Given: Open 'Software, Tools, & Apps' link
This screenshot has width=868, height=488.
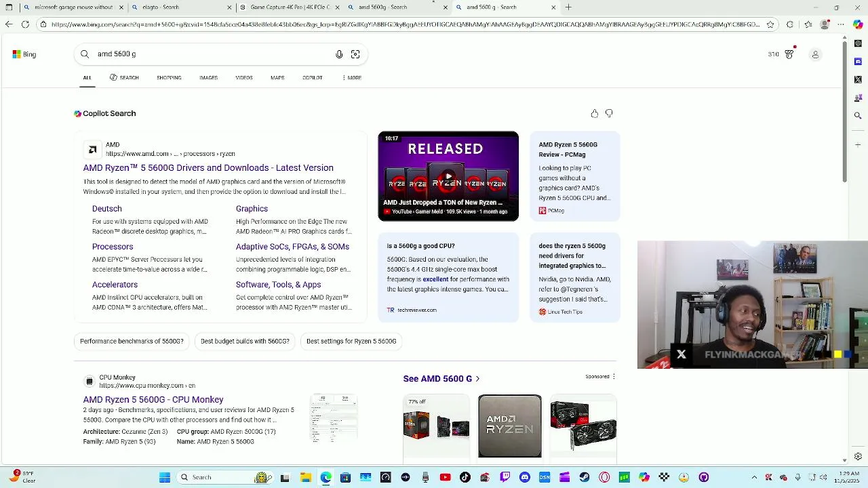Looking at the screenshot, I should [x=278, y=285].
